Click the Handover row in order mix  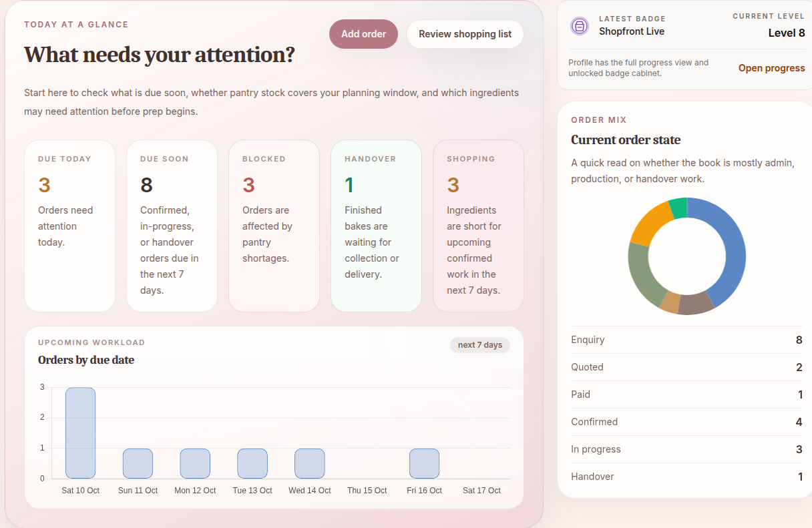pos(686,477)
